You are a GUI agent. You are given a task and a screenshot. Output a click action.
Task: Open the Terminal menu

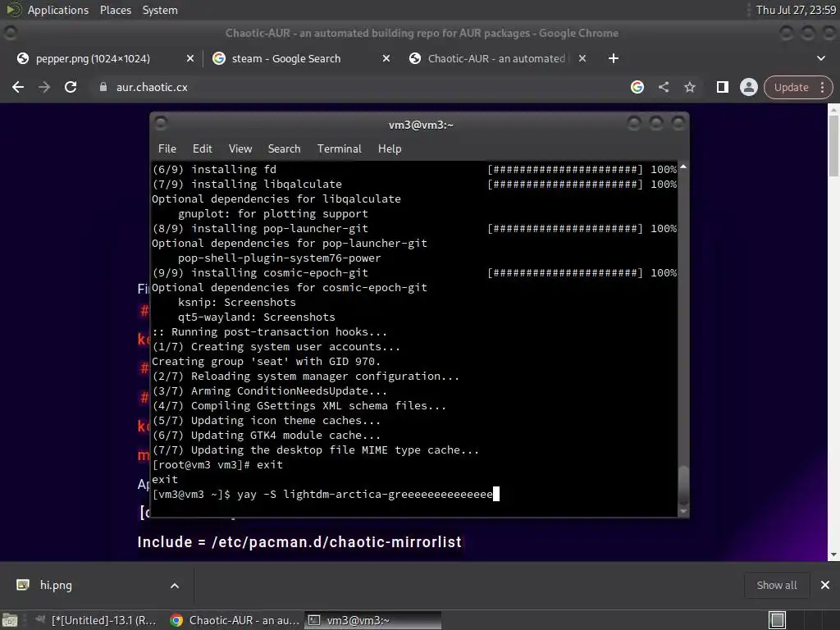339,149
